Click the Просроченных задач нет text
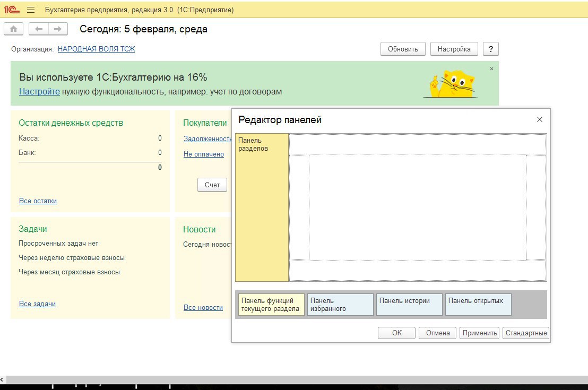The width and height of the screenshot is (588, 390). 58,244
